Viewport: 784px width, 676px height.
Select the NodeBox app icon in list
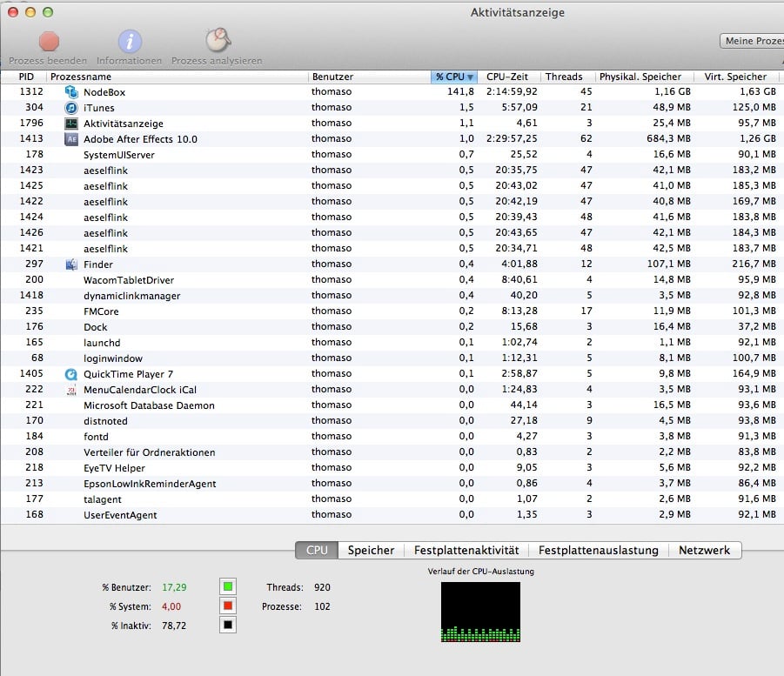coord(71,92)
